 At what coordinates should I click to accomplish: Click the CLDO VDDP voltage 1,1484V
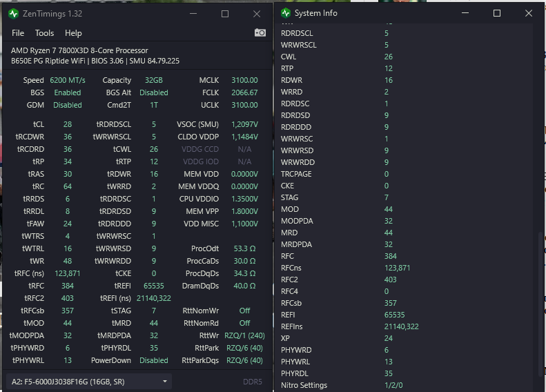click(x=244, y=137)
